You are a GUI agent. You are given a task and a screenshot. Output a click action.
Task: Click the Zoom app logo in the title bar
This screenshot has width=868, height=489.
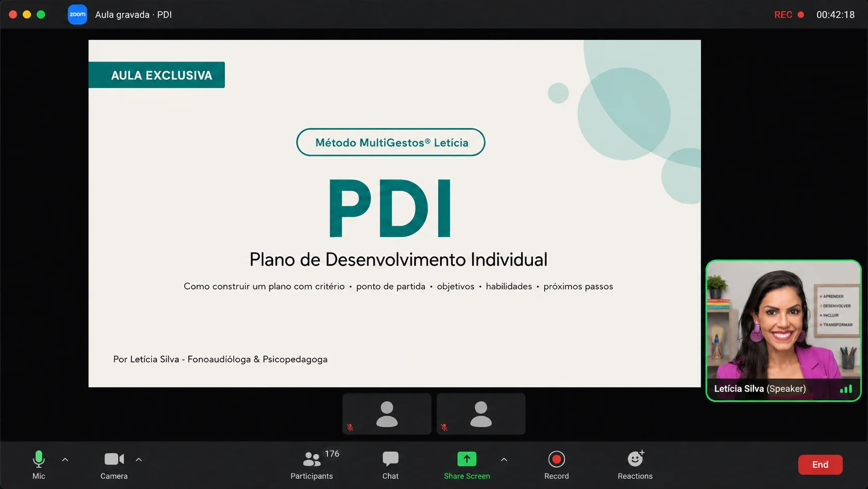(77, 15)
